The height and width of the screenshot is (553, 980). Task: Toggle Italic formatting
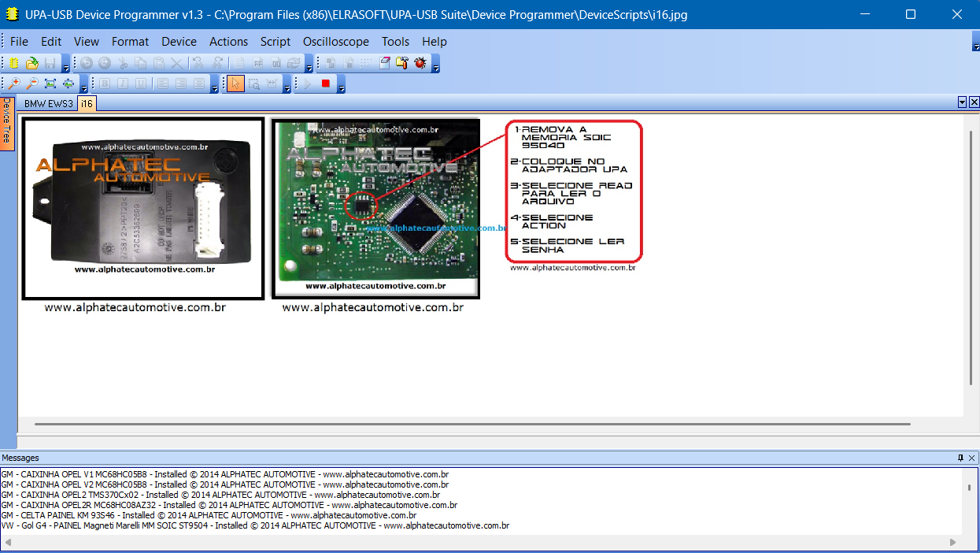[123, 84]
